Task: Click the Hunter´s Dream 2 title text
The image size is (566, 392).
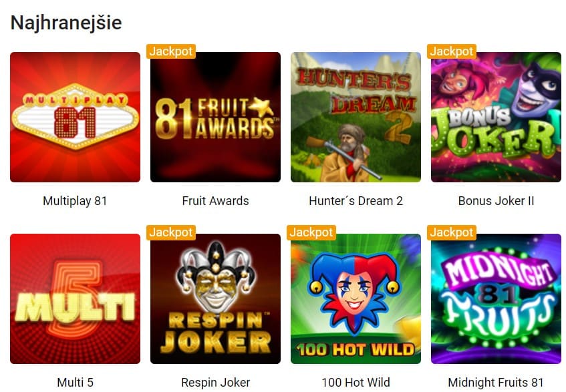Action: coord(356,201)
